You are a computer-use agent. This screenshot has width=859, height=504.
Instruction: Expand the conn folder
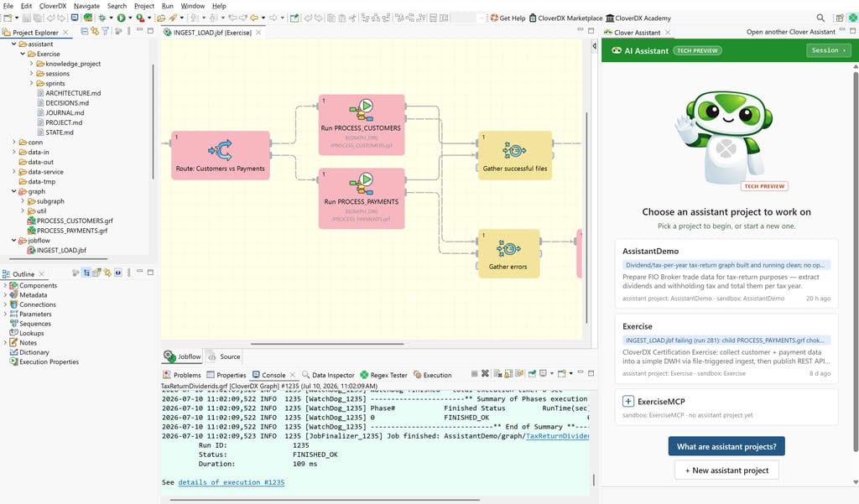13,142
